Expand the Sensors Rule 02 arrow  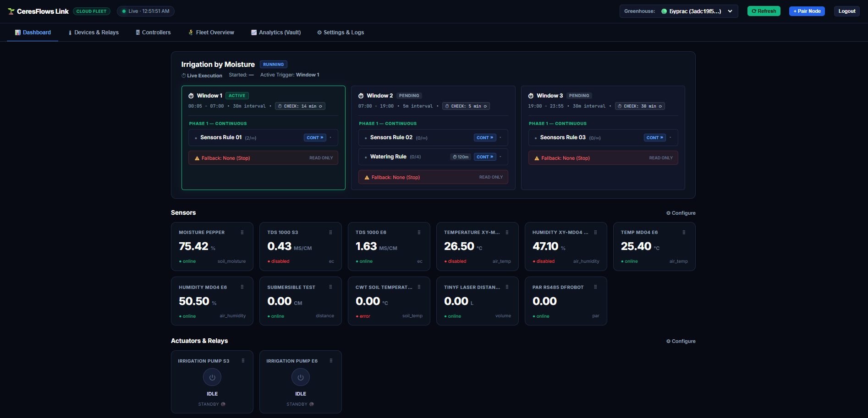pos(500,137)
